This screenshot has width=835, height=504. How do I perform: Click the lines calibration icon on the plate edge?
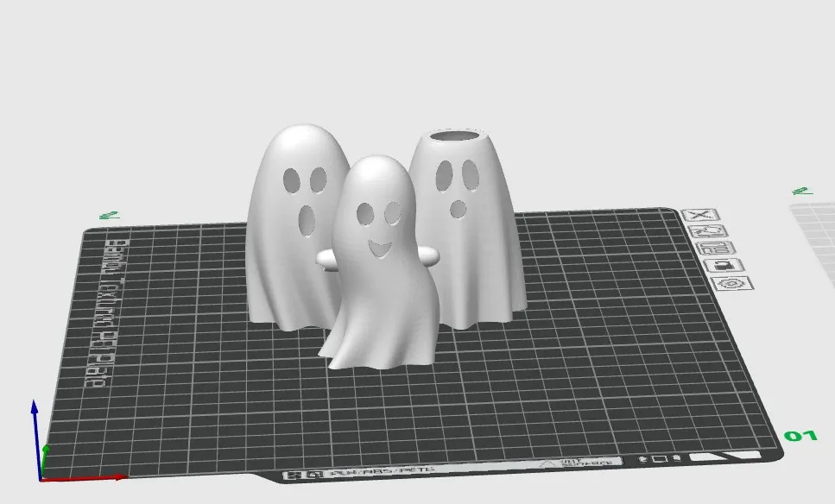click(x=716, y=248)
